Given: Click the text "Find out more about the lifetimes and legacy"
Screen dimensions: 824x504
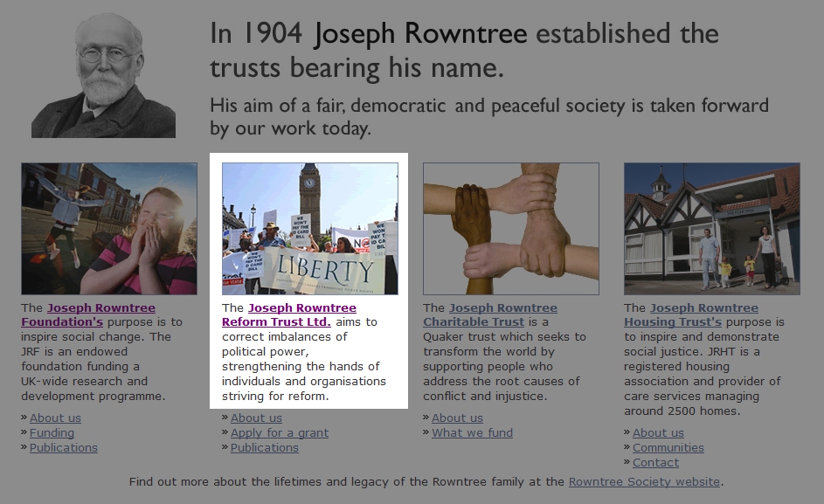Looking at the screenshot, I should pyautogui.click(x=347, y=481).
